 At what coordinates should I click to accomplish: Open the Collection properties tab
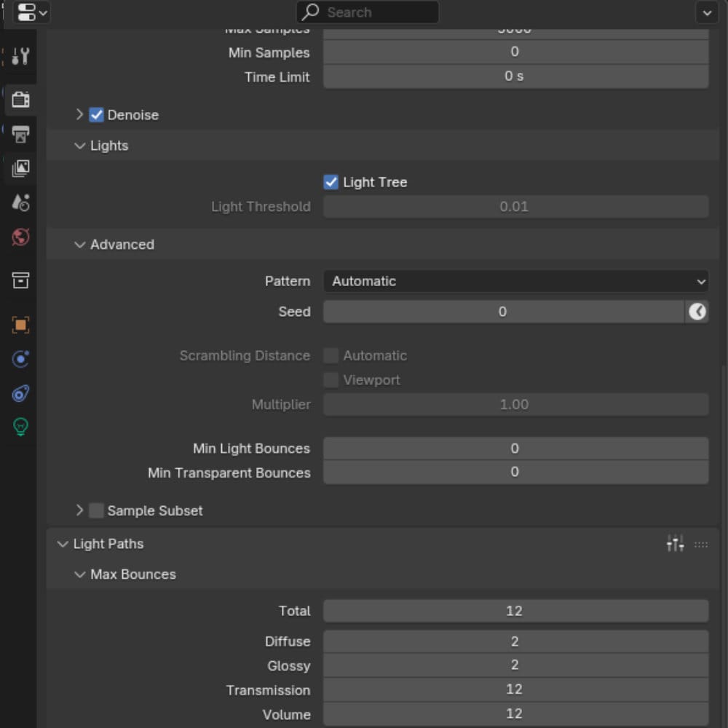tap(20, 281)
